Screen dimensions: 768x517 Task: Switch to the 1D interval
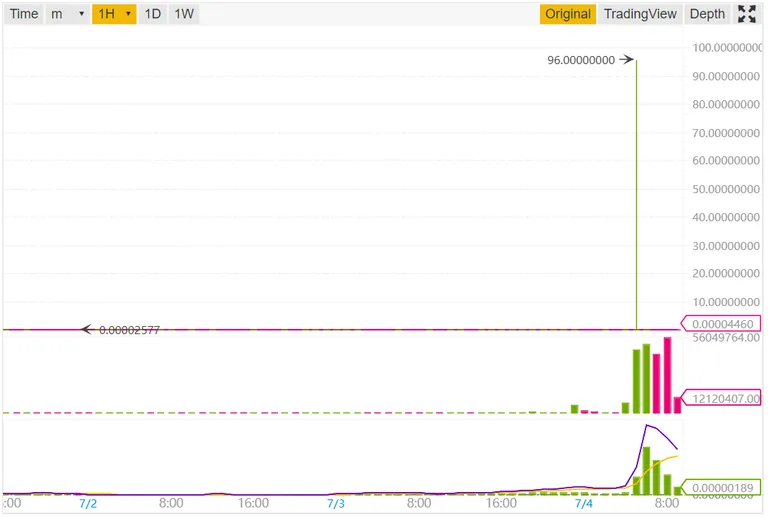pos(152,14)
